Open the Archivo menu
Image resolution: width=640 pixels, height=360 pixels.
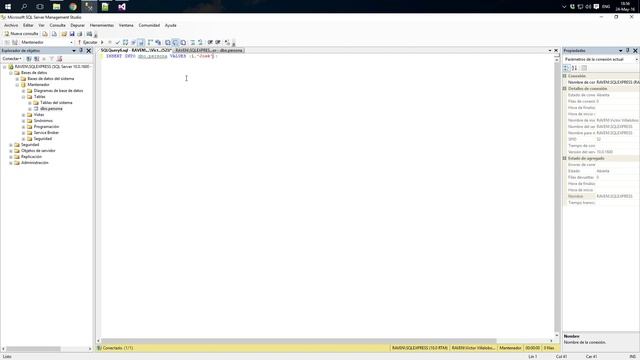point(11,25)
